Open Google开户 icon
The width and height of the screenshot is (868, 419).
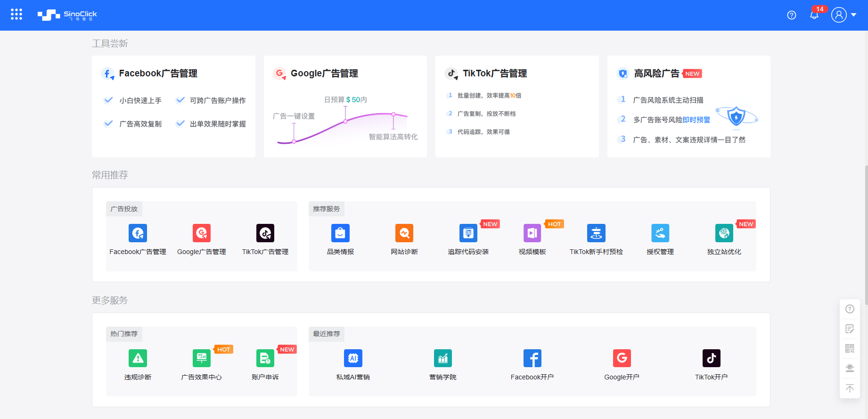[x=622, y=358]
